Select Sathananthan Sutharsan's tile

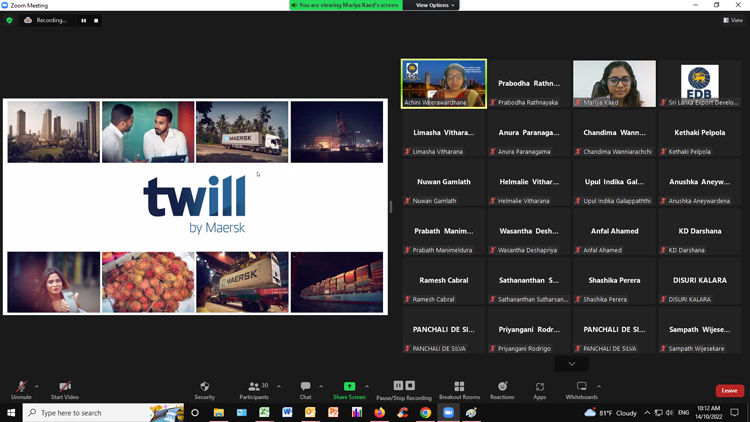[x=529, y=281]
